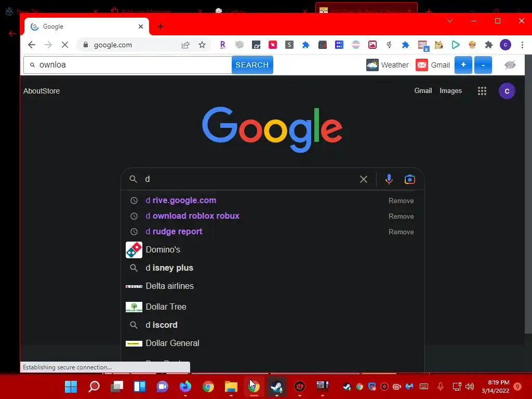Select the 'discord' suggestion
The image size is (532, 399).
(272, 325)
